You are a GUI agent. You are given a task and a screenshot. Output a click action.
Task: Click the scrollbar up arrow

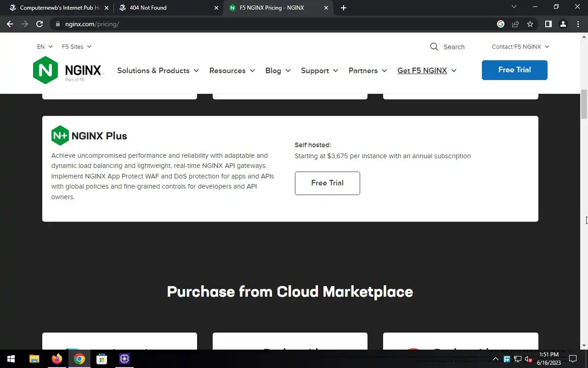584,36
